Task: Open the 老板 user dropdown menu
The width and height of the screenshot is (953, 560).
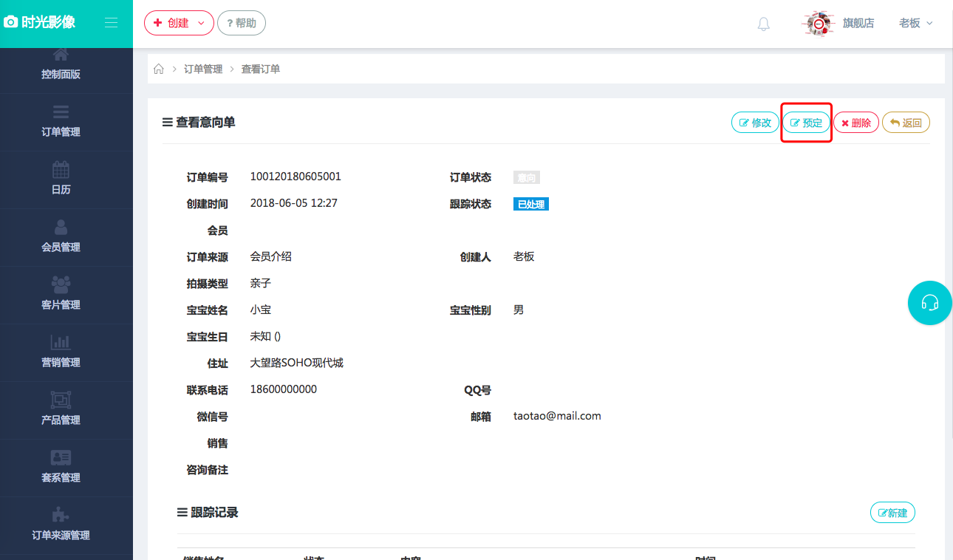Action: pos(915,23)
